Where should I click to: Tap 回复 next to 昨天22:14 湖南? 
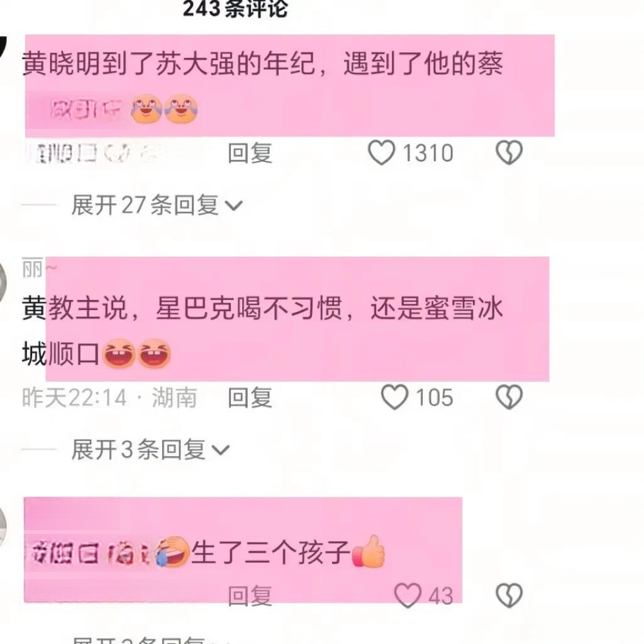(250, 397)
